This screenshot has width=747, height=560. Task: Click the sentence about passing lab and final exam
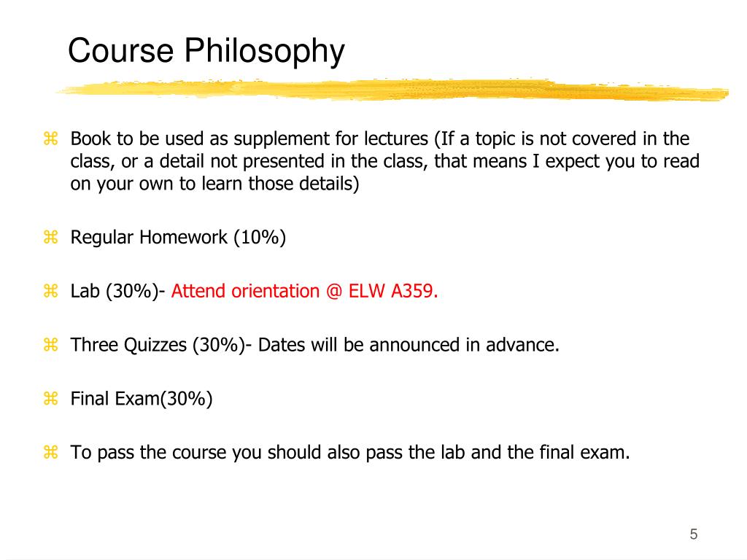[x=350, y=452]
